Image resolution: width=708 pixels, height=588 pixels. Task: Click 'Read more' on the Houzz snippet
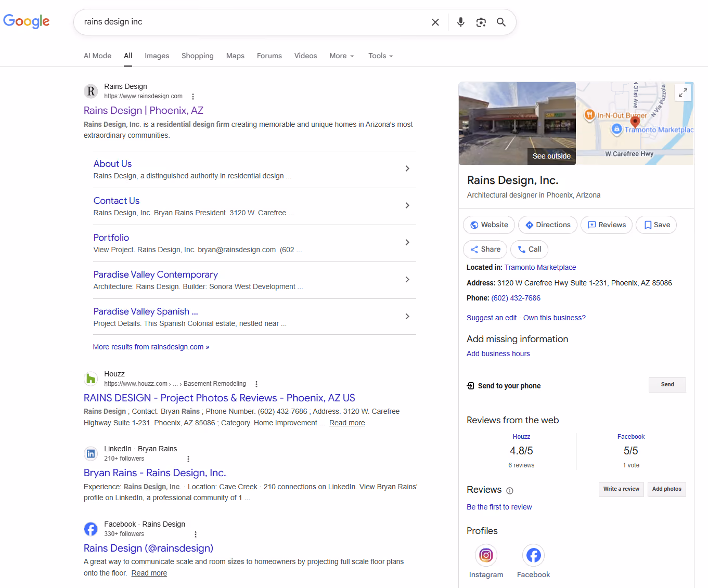[x=347, y=423]
